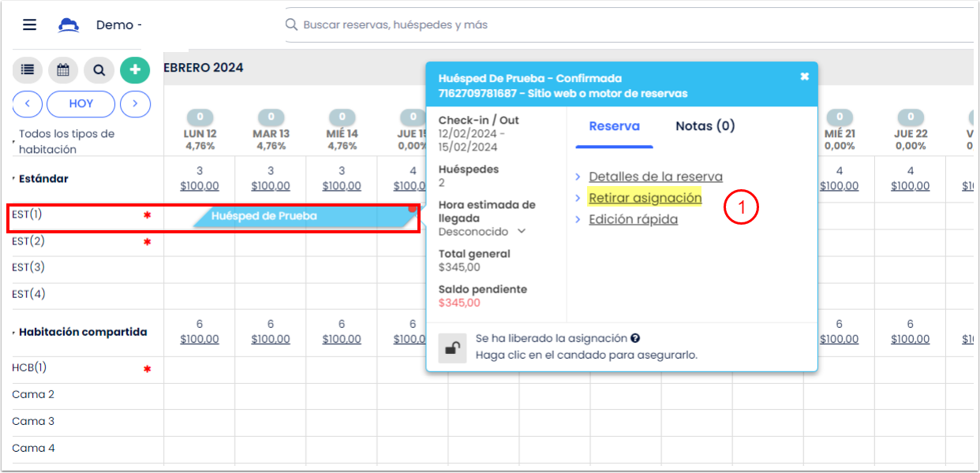Click the help question mark beside liberada asignación
Image resolution: width=980 pixels, height=473 pixels.
click(634, 337)
